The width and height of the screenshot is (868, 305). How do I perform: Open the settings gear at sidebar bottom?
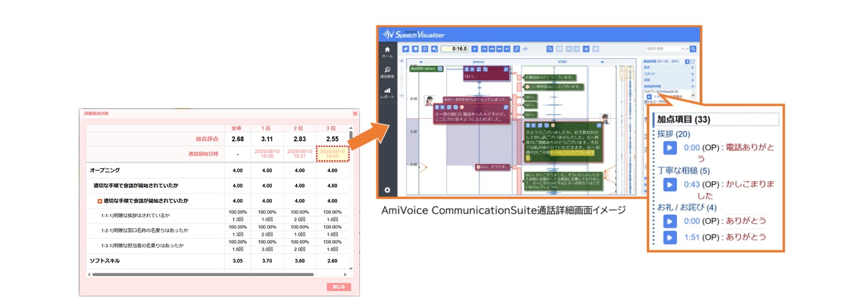(x=387, y=190)
